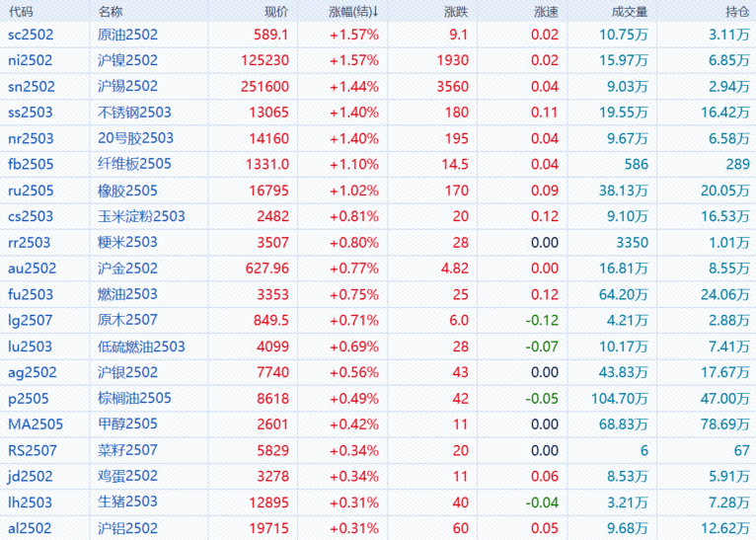Viewport: 756px width, 540px height.
Task: Open contract code ru2505
Action: 31,191
